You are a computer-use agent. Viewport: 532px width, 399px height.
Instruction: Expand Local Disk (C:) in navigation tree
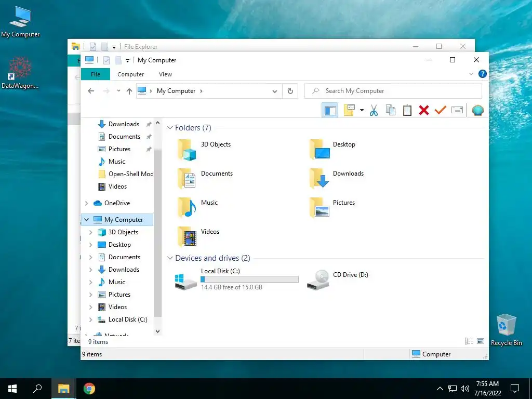click(90, 320)
